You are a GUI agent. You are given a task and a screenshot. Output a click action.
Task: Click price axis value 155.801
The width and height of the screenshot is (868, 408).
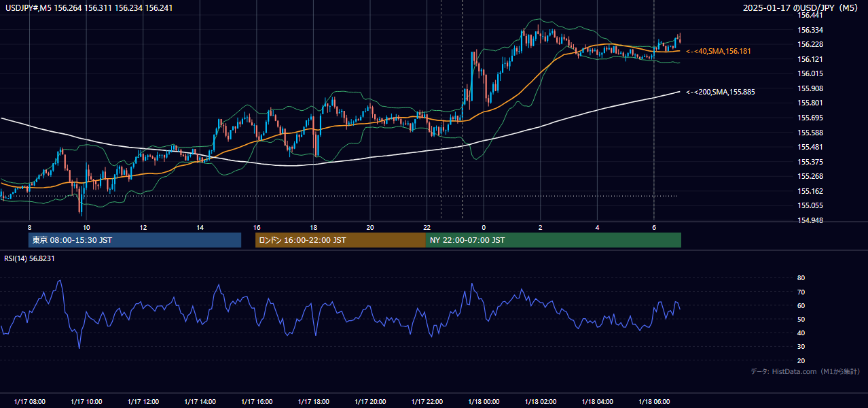(x=810, y=103)
